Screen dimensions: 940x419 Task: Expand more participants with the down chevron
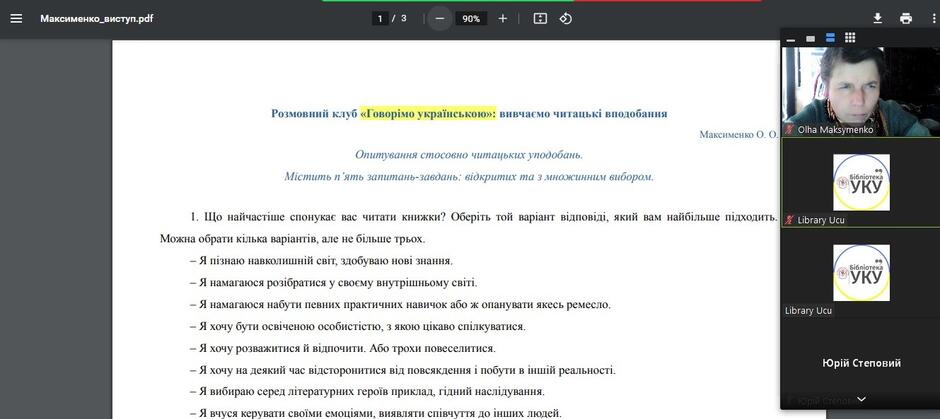tap(861, 399)
